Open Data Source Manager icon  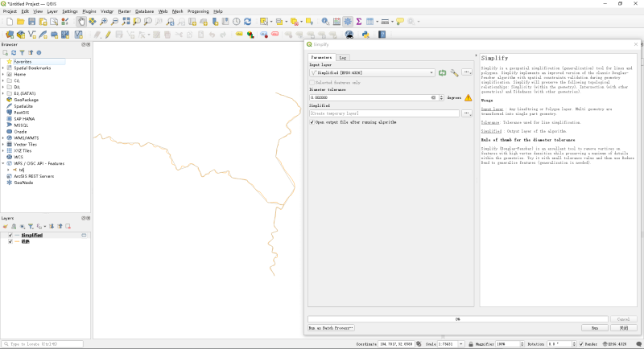pyautogui.click(x=10, y=35)
